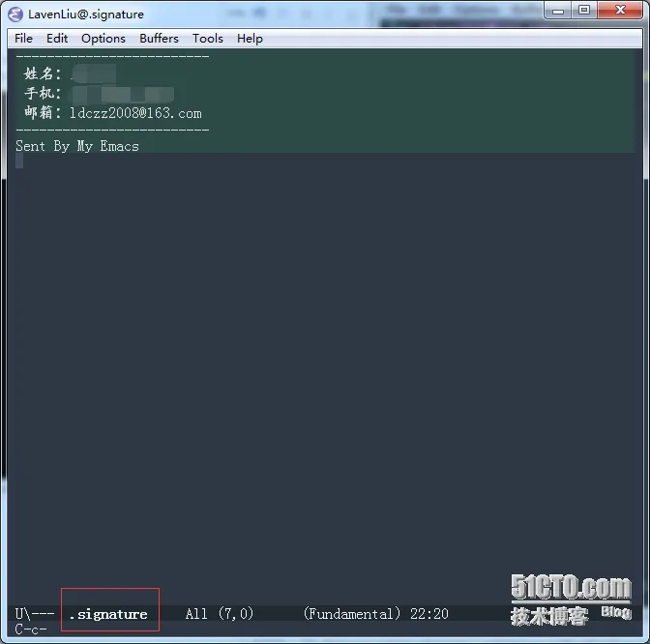Click the U\--- coding status in mode line
Screen dimensions: 650x644
(35, 613)
